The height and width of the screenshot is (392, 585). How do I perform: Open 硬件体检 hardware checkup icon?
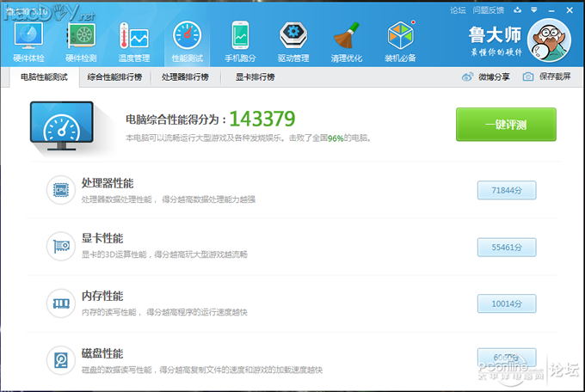29,39
